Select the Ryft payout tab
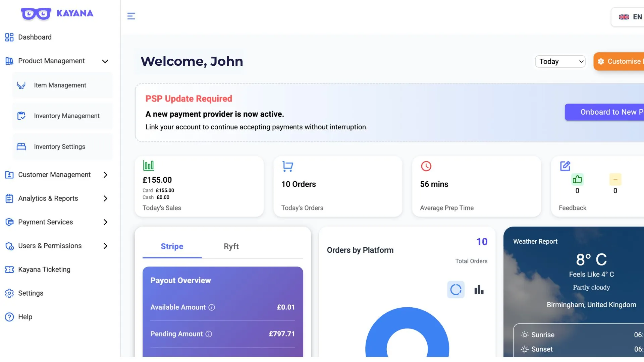 [231, 247]
